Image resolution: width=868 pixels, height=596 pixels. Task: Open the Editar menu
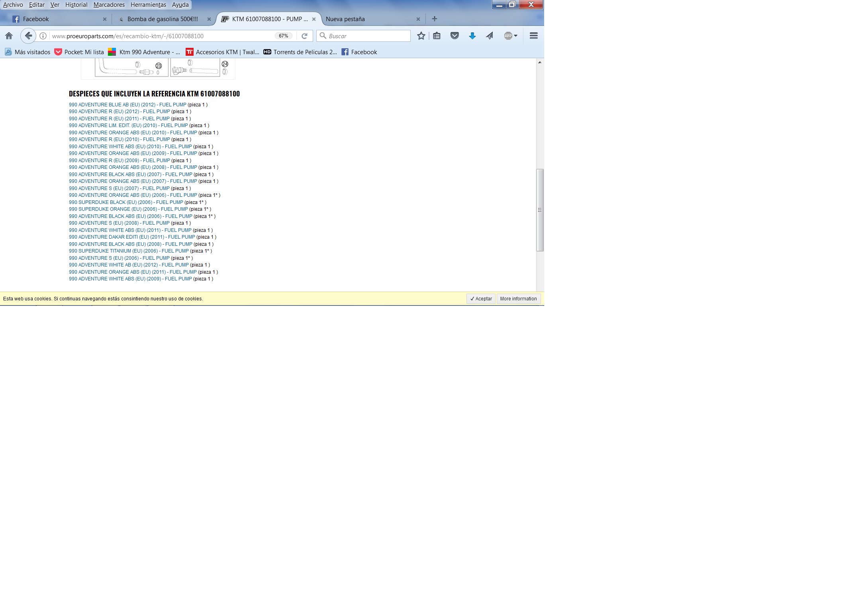pos(37,5)
